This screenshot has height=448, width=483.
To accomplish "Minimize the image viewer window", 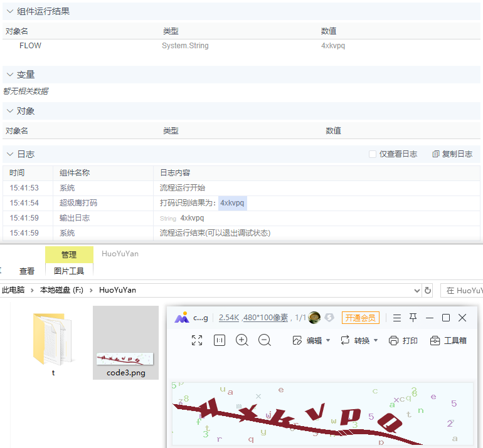I will click(x=430, y=318).
